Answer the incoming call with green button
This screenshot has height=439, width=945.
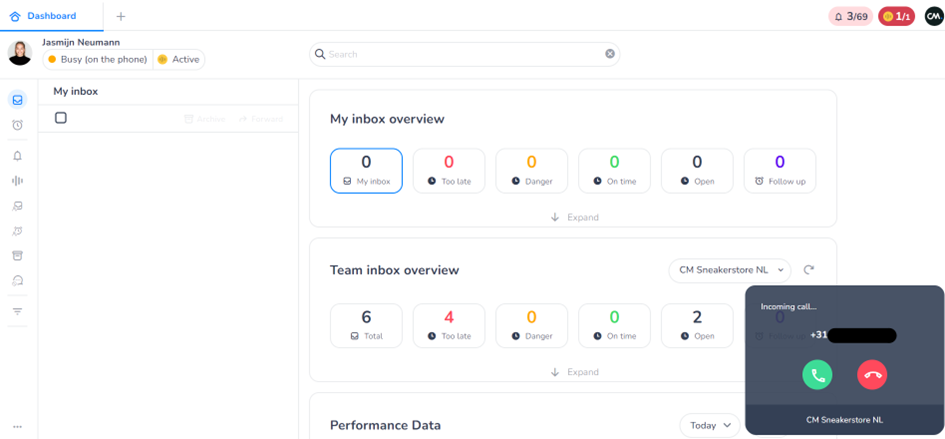[x=817, y=375]
